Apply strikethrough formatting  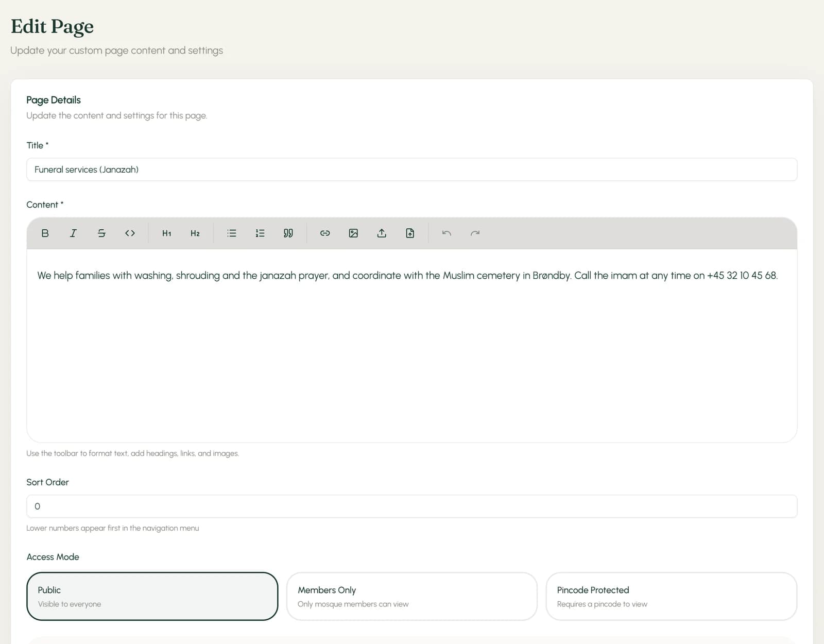click(101, 233)
